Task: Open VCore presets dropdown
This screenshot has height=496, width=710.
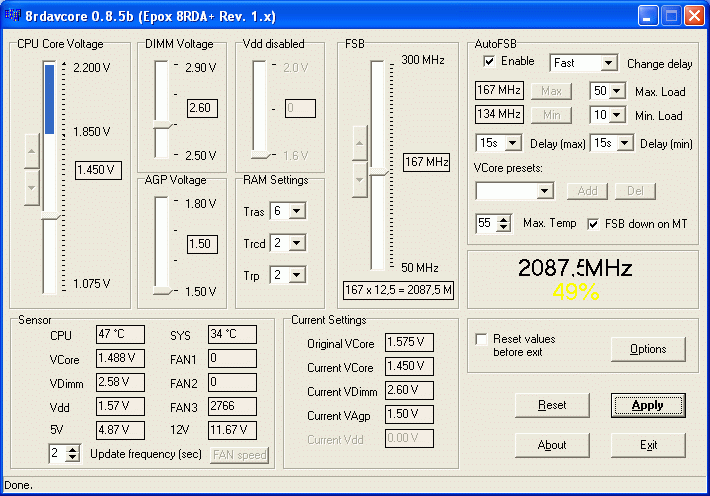Action: [545, 191]
